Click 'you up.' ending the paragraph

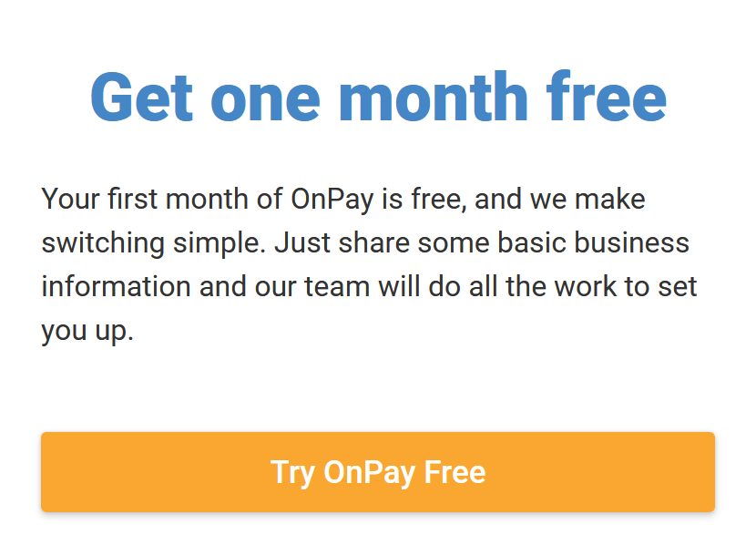point(87,332)
